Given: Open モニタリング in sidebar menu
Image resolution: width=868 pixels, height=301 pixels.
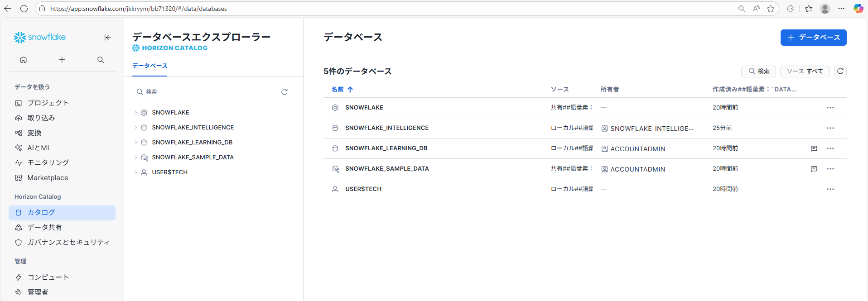Looking at the screenshot, I should tap(62, 162).
